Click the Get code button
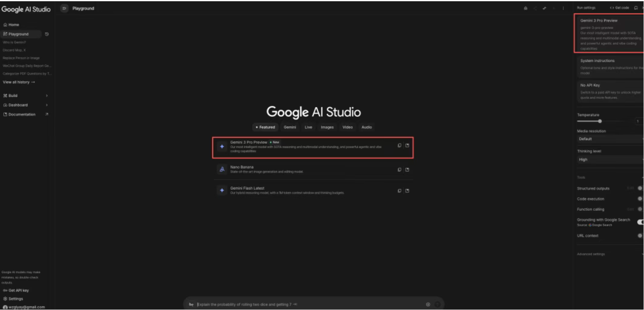The height and width of the screenshot is (310, 644). [x=619, y=8]
